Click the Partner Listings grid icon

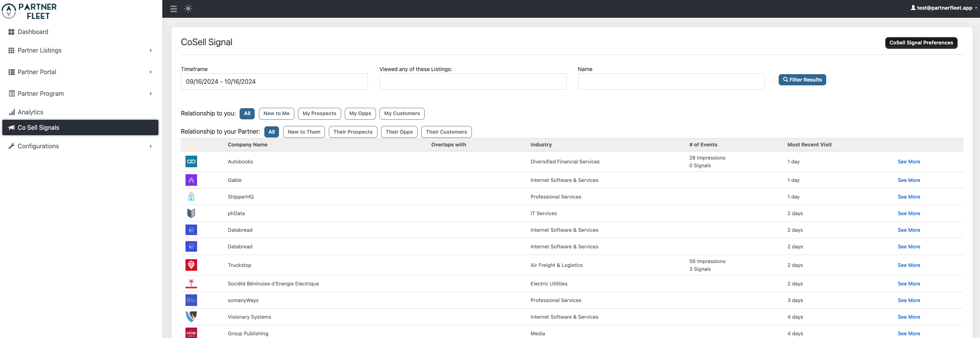(x=12, y=50)
